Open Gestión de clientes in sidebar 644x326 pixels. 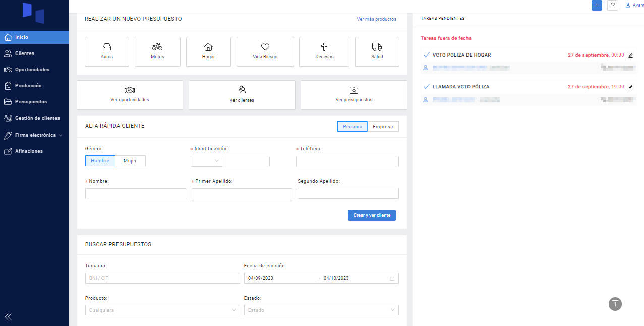point(34,118)
